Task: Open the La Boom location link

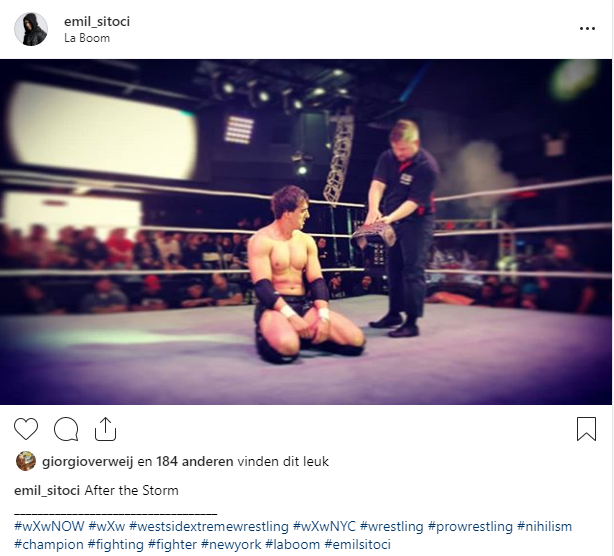Action: click(87, 38)
